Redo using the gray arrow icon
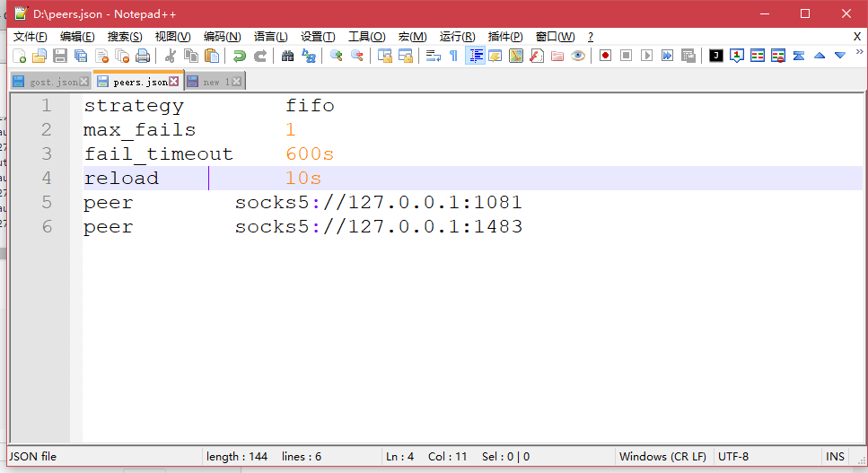Screen dimensions: 868x473 pyautogui.click(x=259, y=56)
